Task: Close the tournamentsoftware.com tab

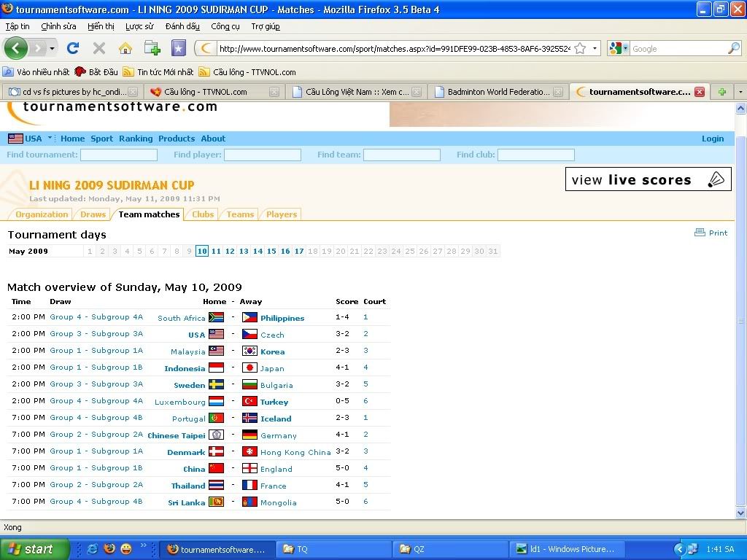Action: 700,92
